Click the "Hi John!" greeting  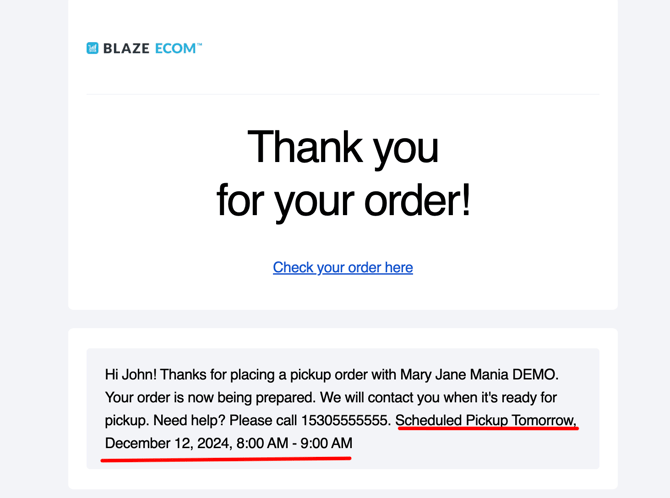click(134, 374)
